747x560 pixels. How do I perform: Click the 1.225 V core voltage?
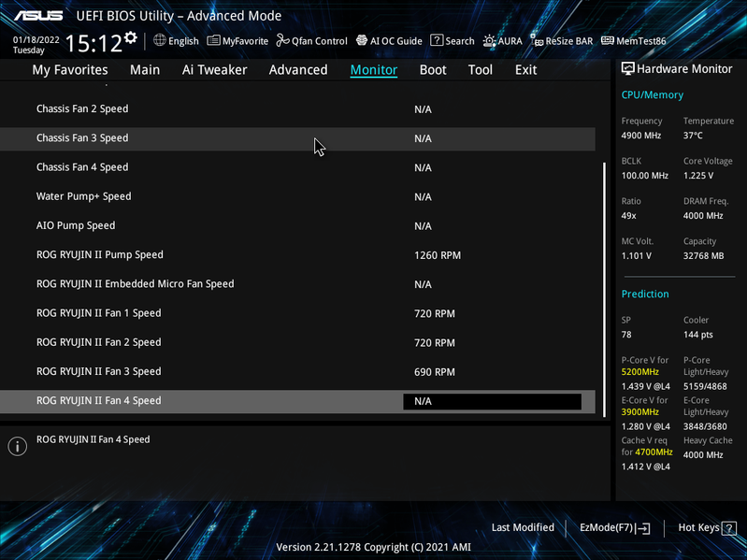(698, 175)
